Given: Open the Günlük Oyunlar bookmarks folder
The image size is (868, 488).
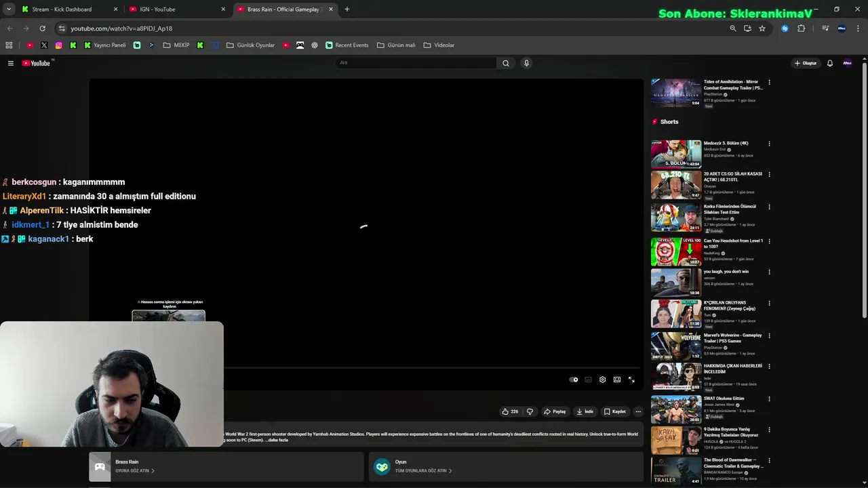Looking at the screenshot, I should coord(250,45).
